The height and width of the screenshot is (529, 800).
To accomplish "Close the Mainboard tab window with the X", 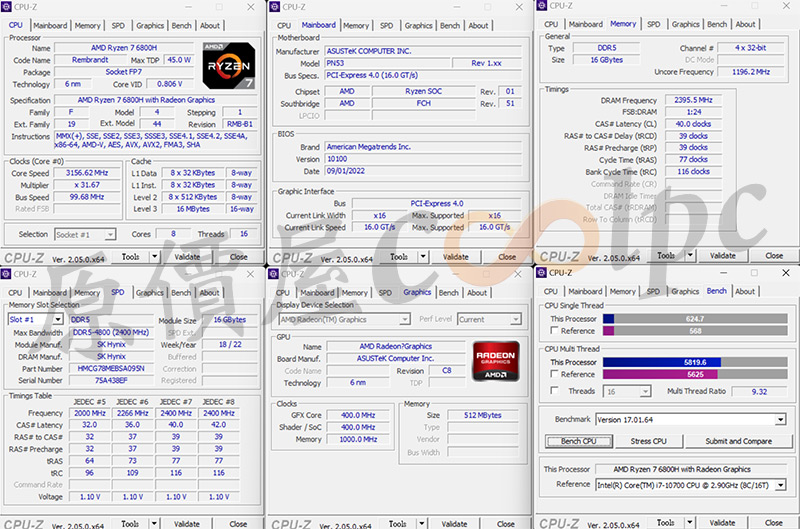I will point(519,7).
